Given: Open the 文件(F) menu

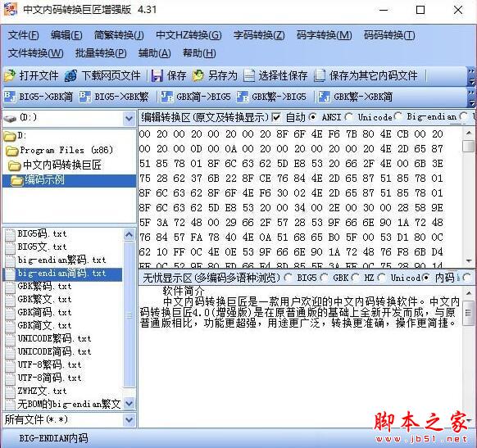Looking at the screenshot, I should [x=24, y=35].
